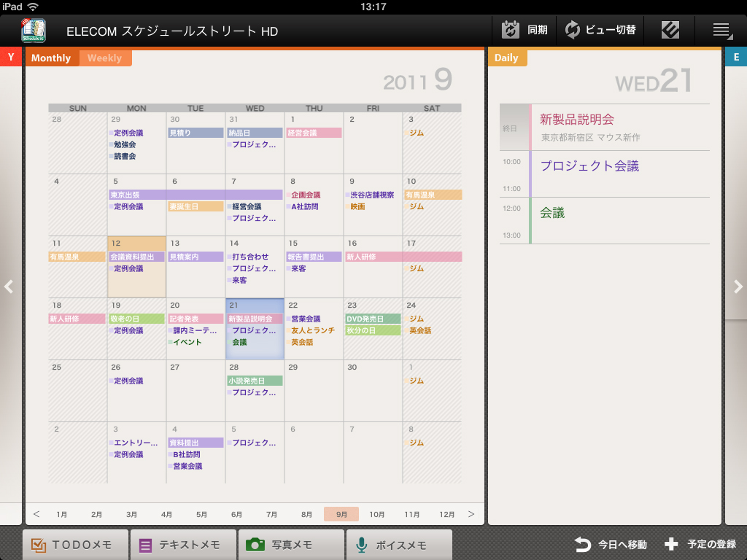Open the striped square icon in top bar
This screenshot has height=560, width=747.
coord(670,30)
